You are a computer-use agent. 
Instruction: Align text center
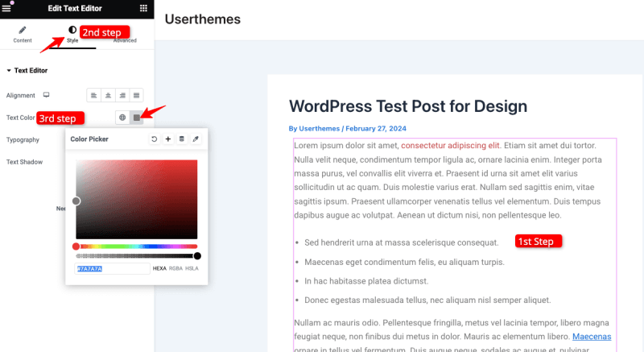click(x=108, y=95)
